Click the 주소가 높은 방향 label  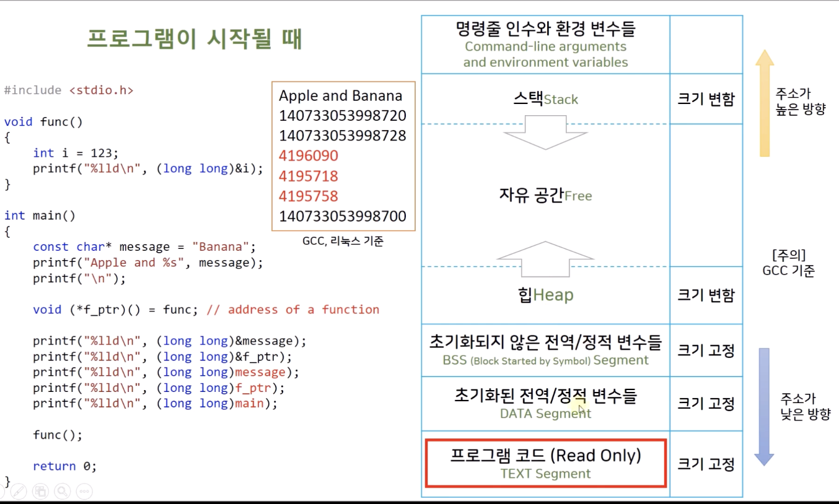(x=801, y=102)
